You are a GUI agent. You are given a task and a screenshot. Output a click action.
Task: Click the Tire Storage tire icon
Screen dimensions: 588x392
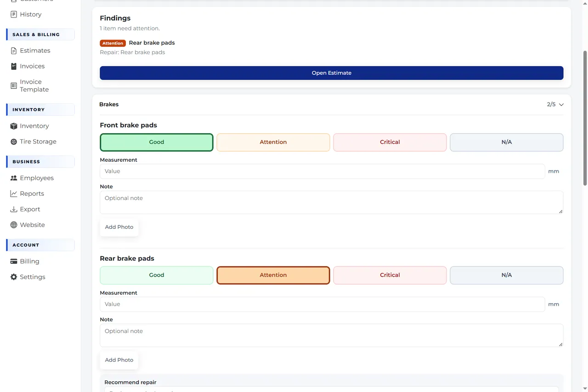pyautogui.click(x=14, y=142)
